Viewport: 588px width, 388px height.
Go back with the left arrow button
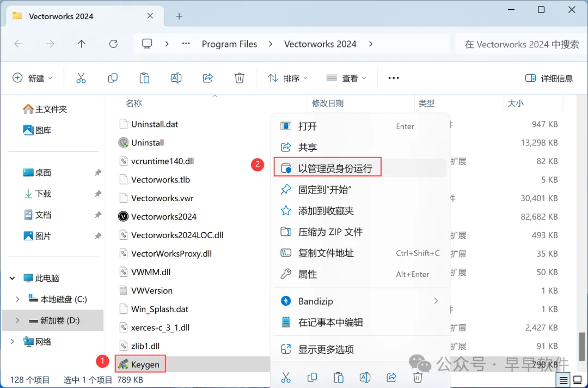tap(19, 44)
